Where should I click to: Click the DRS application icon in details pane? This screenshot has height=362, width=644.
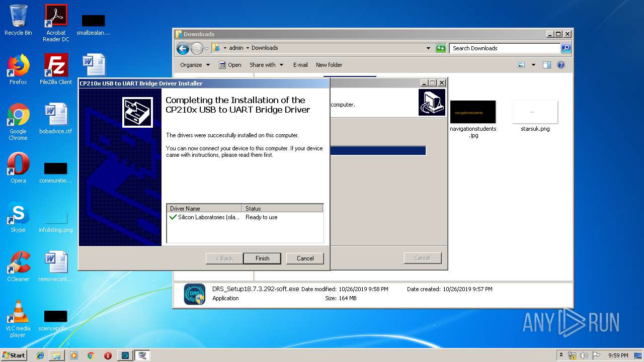coord(194,294)
